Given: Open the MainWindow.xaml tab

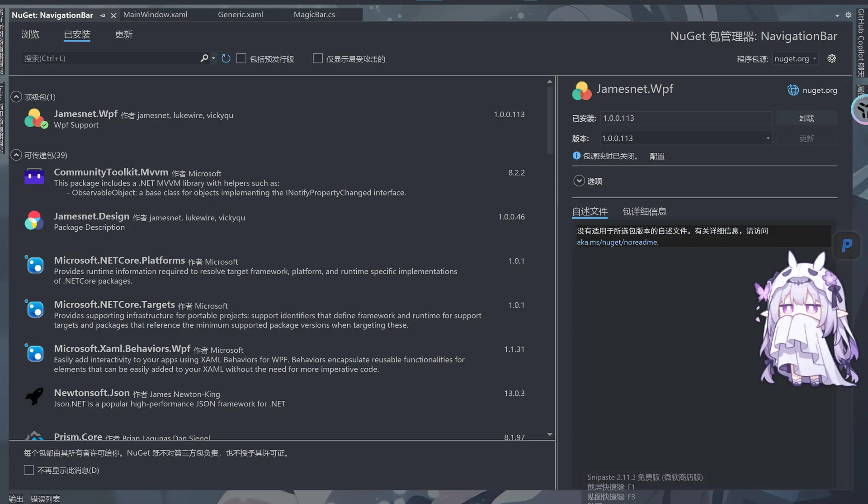Looking at the screenshot, I should pyautogui.click(x=155, y=14).
